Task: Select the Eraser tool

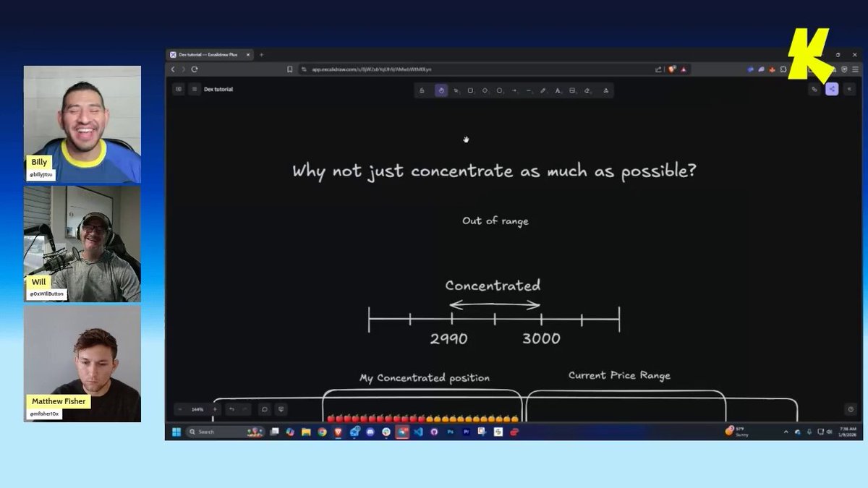Action: pos(587,90)
